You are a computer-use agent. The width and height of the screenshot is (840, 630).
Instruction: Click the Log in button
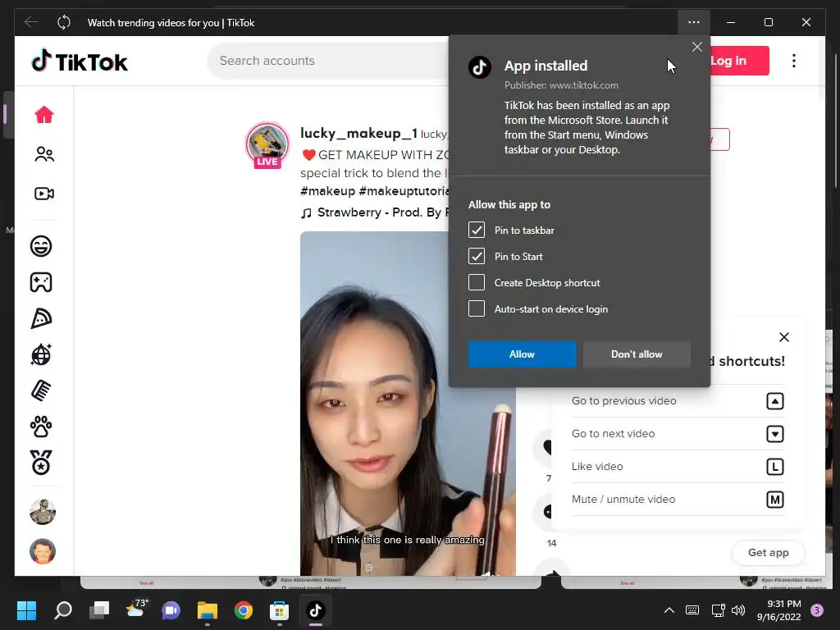[x=739, y=61]
